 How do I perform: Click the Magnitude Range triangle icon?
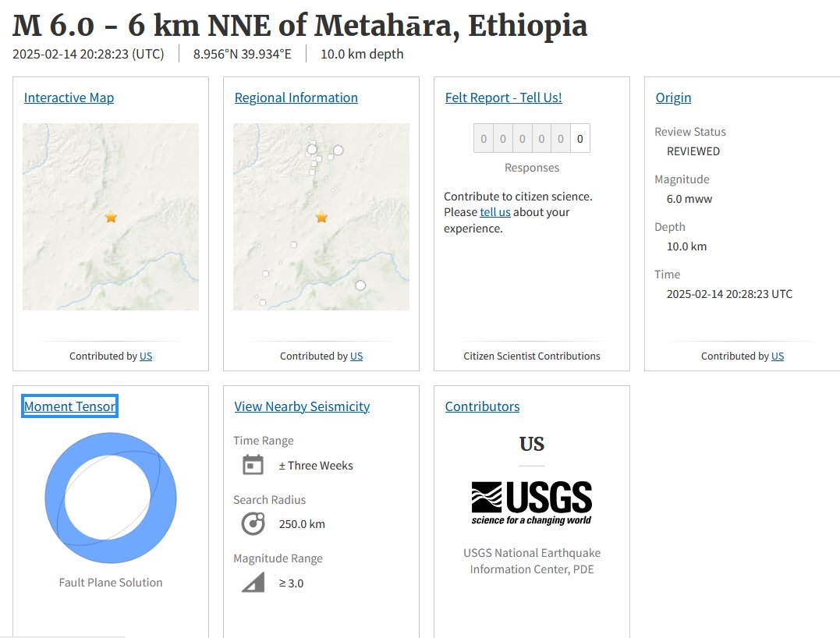tap(253, 583)
